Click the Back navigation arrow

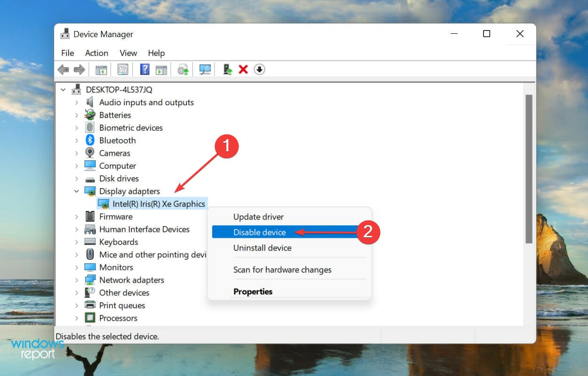point(64,69)
